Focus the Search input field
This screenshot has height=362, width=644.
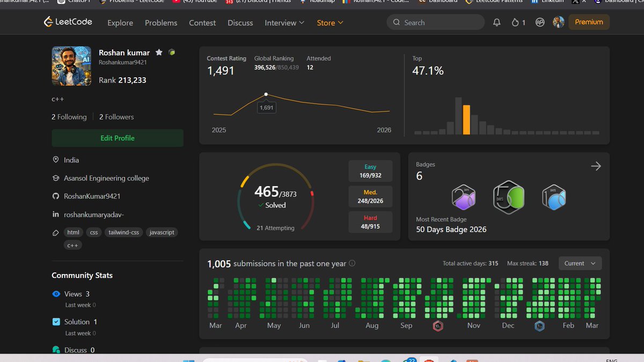pyautogui.click(x=435, y=22)
